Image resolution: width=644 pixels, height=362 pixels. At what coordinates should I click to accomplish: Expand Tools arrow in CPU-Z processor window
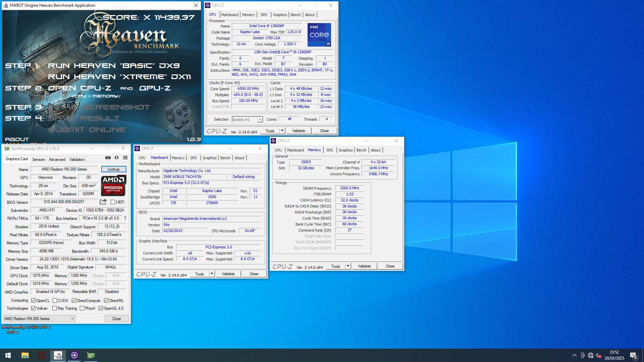click(x=282, y=131)
